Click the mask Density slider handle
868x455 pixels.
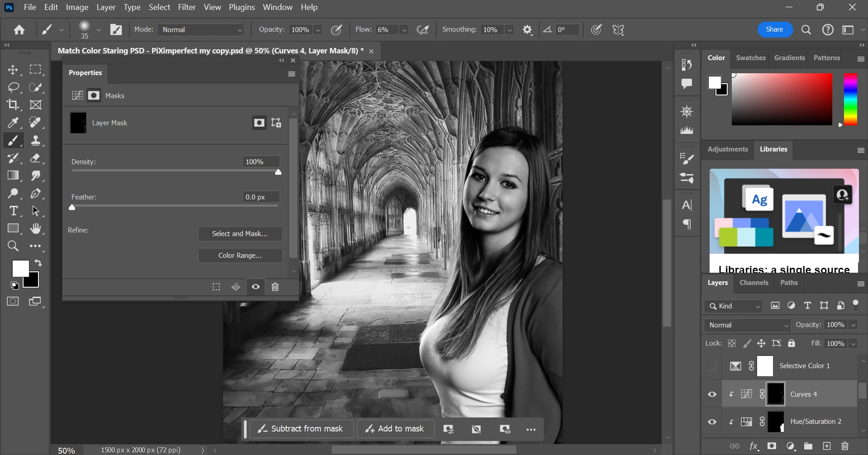click(278, 172)
